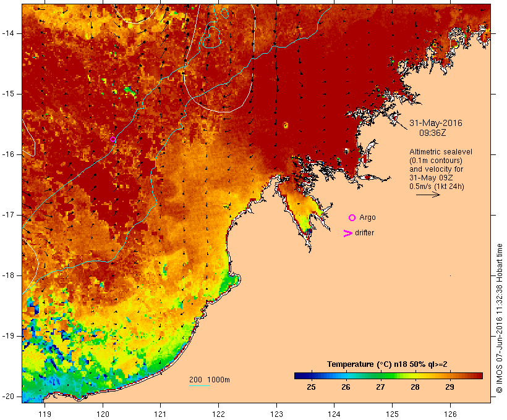Click longitude axis label 123
This screenshot has height=420, width=507.
[x=276, y=414]
